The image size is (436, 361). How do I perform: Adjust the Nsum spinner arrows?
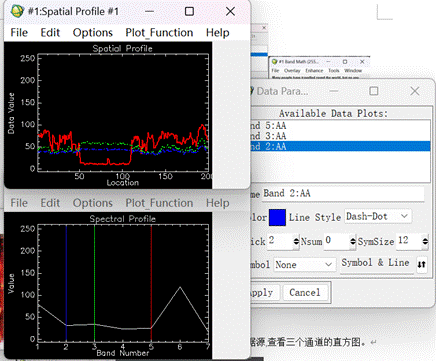pyautogui.click(x=353, y=241)
